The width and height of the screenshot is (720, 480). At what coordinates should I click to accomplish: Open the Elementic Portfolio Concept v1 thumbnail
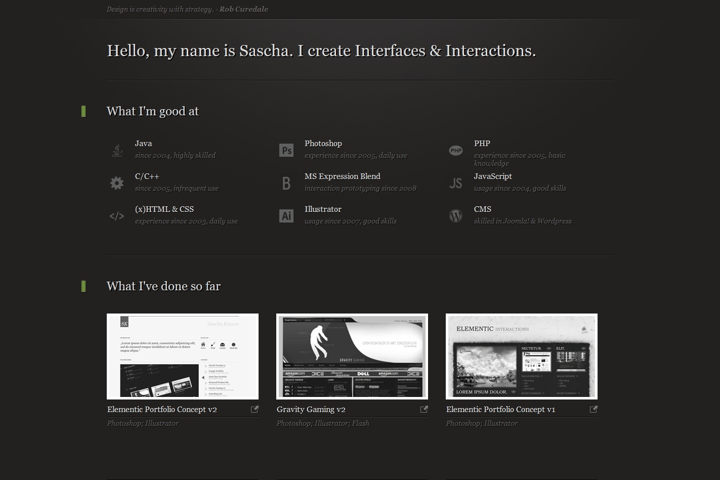tap(522, 356)
